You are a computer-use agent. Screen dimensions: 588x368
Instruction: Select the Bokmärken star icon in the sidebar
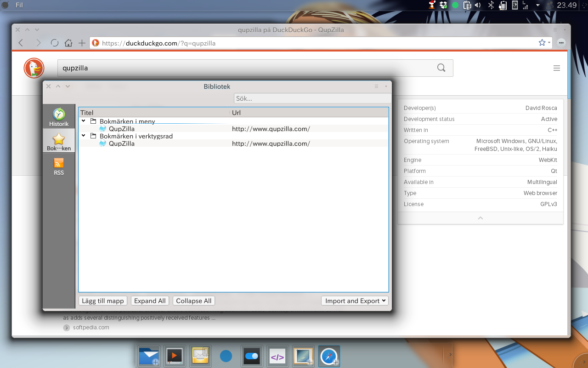click(x=59, y=139)
